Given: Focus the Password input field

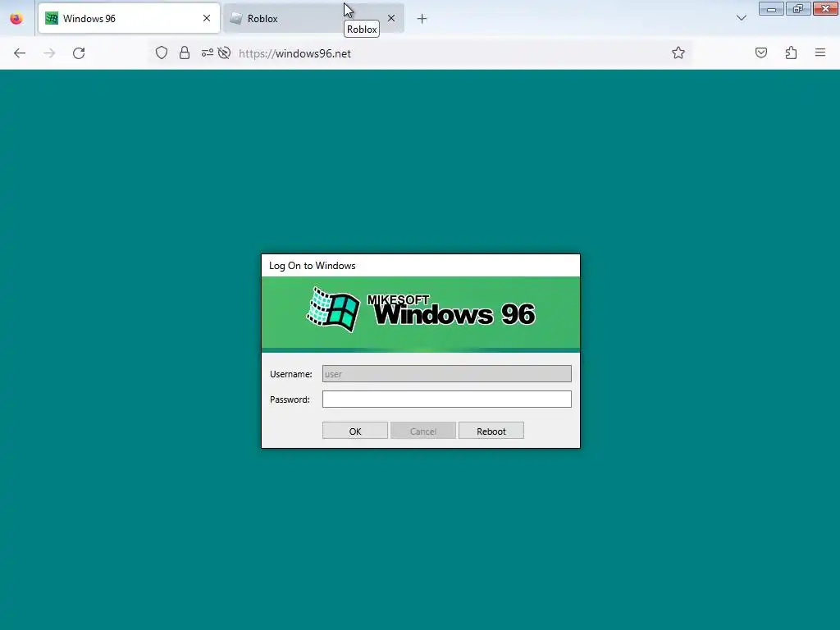Looking at the screenshot, I should point(447,399).
